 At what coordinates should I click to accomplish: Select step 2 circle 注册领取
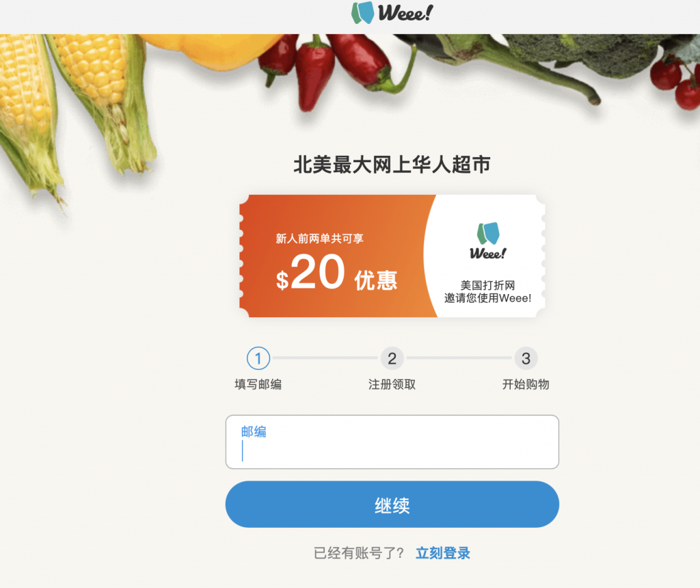point(392,358)
